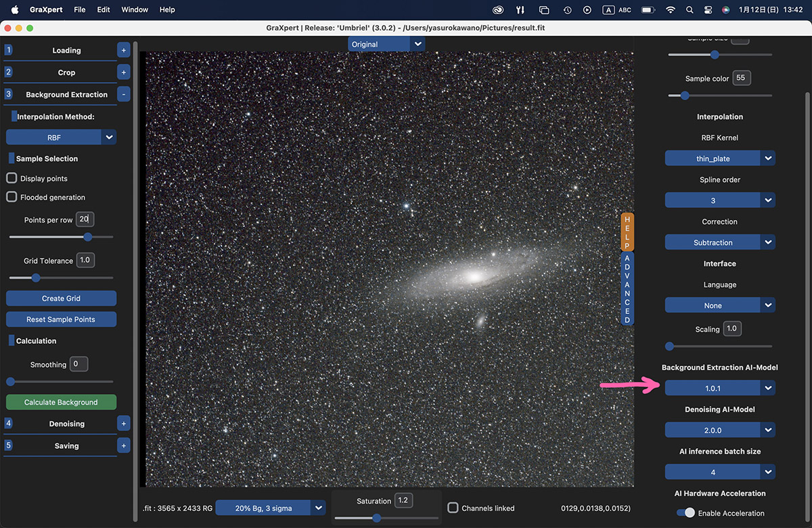Open the Saving section header

(x=66, y=445)
